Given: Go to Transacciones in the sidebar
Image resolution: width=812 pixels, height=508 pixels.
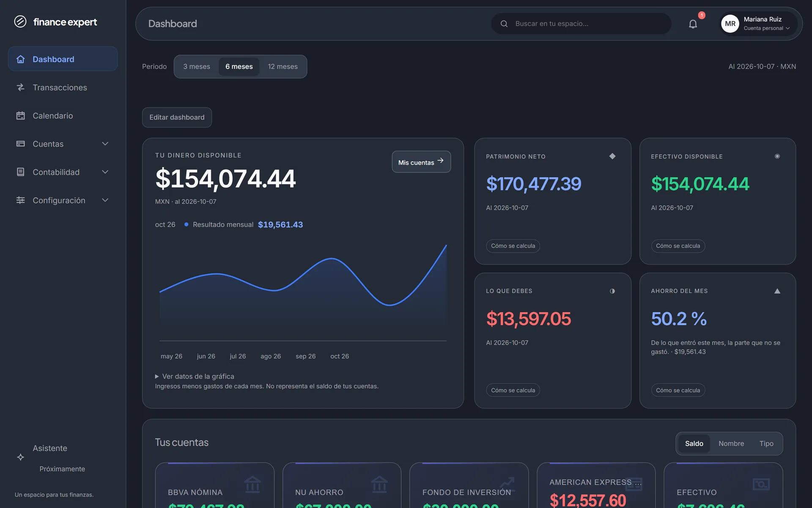Looking at the screenshot, I should [x=63, y=87].
